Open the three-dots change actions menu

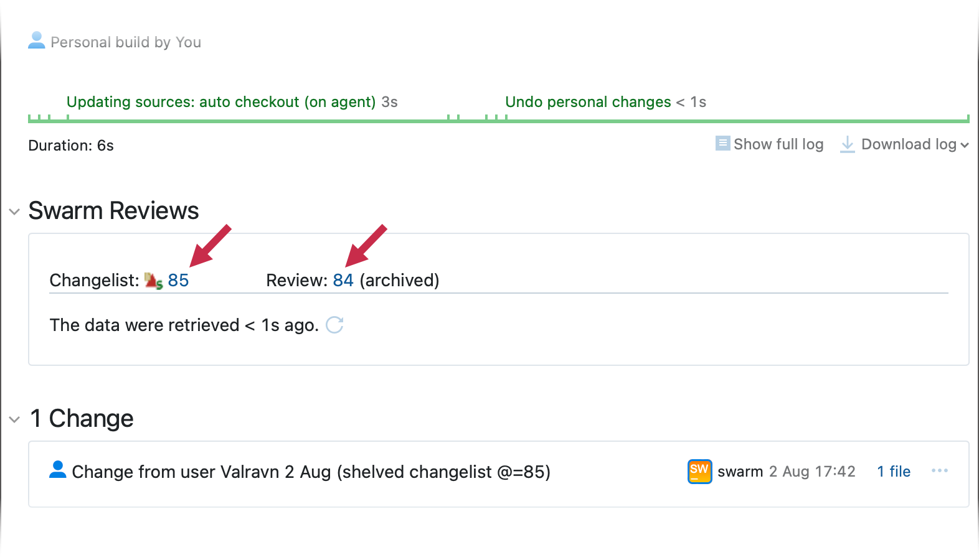pos(940,471)
